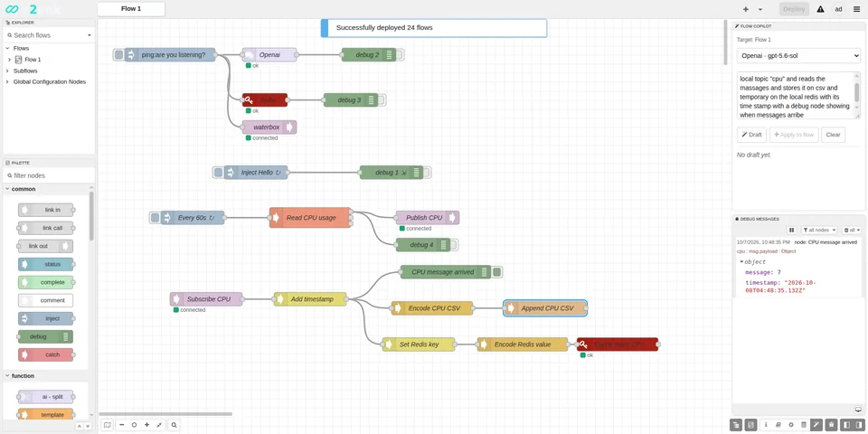The width and height of the screenshot is (868, 434).
Task: Click the explorer stack icon in bottom bar
Action: tap(736, 425)
